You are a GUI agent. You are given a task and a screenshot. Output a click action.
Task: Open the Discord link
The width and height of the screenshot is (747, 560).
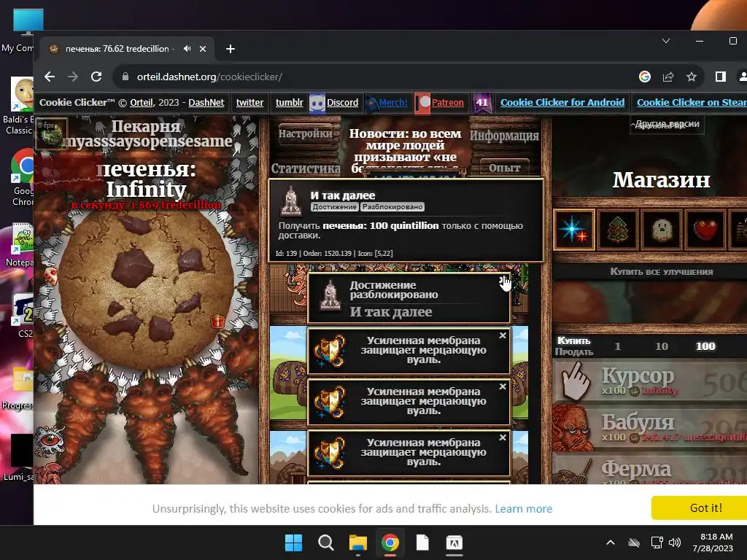(342, 102)
